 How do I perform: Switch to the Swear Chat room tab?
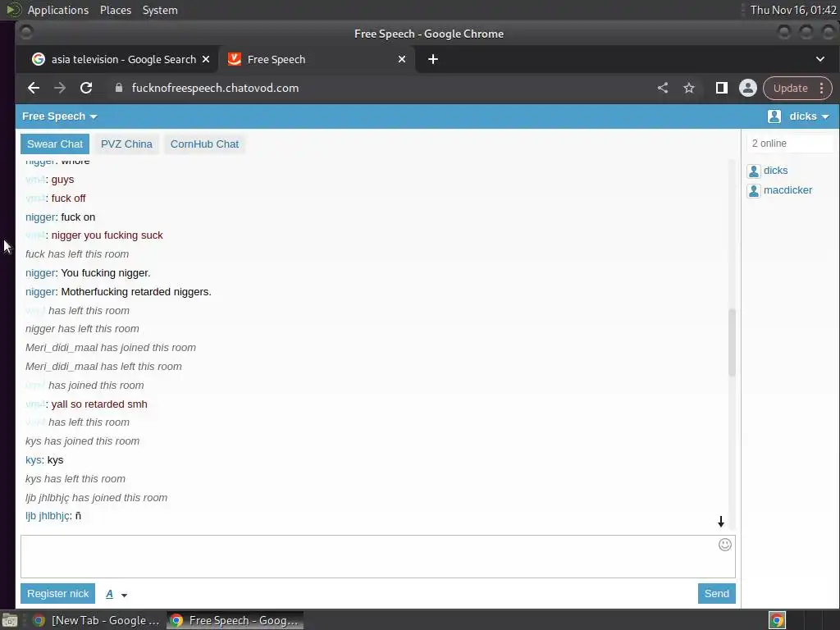point(55,144)
